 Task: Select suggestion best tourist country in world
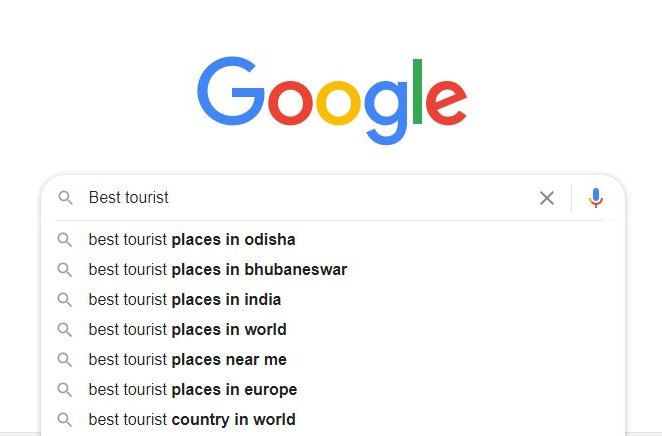click(x=333, y=420)
